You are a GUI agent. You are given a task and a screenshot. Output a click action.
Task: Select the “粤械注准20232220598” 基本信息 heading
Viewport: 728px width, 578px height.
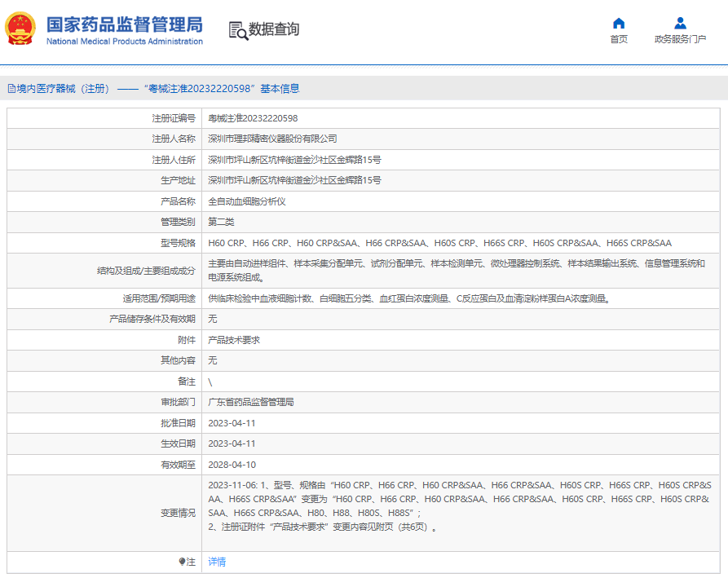[222, 89]
